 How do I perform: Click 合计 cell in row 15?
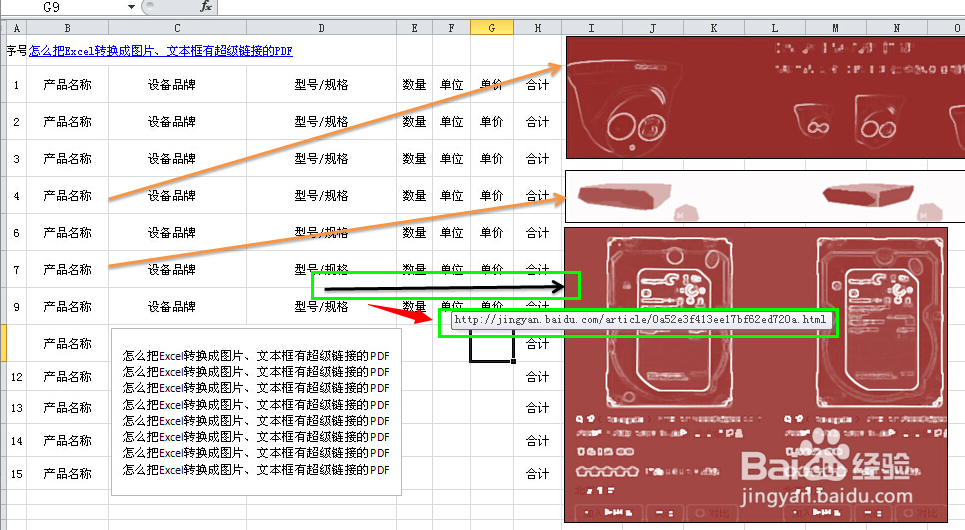pyautogui.click(x=538, y=473)
